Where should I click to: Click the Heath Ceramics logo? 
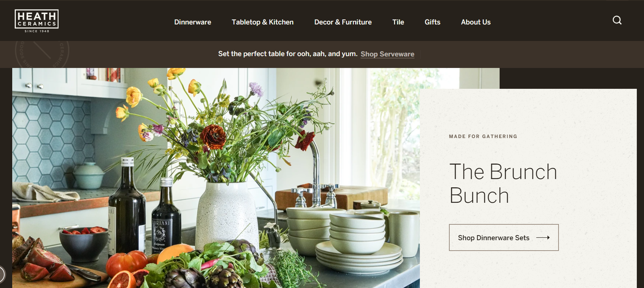pos(37,21)
